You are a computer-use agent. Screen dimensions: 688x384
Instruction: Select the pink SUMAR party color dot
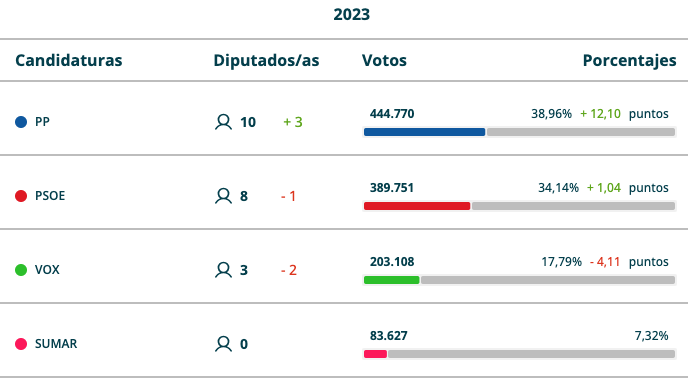(21, 344)
